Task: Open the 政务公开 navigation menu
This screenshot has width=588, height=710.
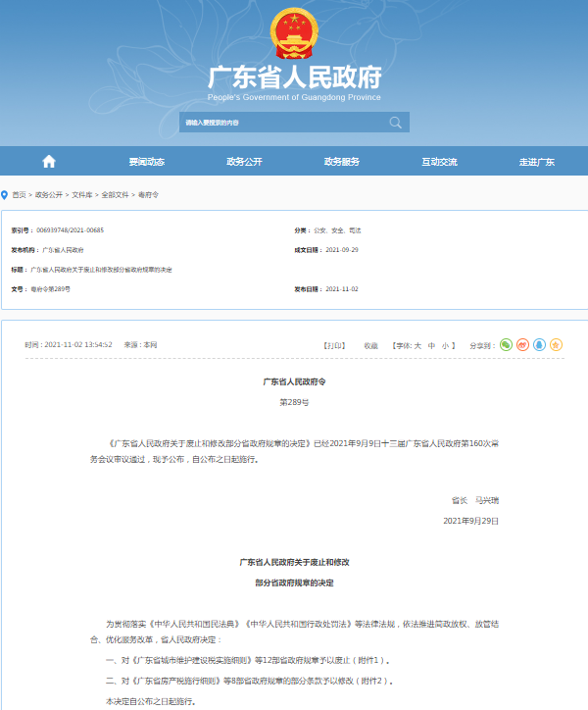Action: [244, 162]
